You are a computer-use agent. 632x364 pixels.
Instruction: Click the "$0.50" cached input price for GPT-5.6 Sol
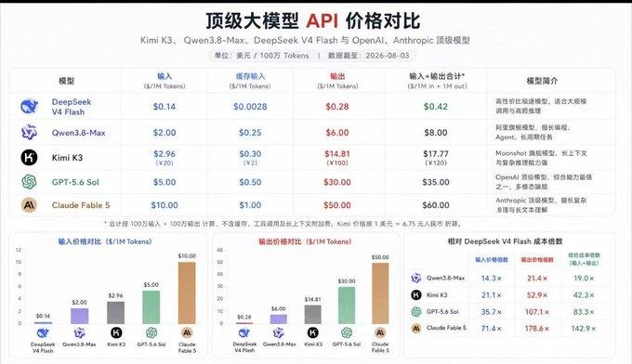250,182
